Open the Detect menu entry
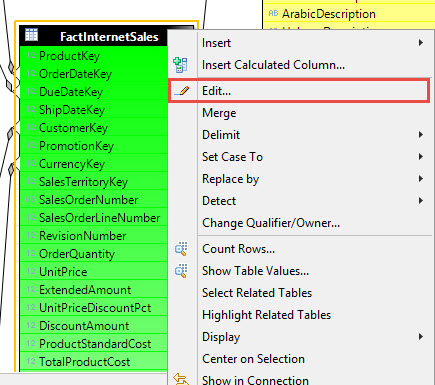 [x=300, y=201]
